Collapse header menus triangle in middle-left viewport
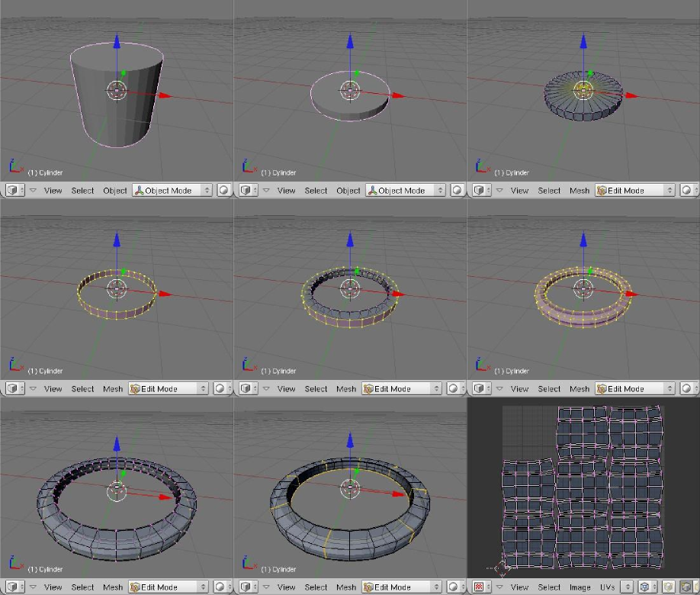The image size is (700, 595). click(x=33, y=388)
